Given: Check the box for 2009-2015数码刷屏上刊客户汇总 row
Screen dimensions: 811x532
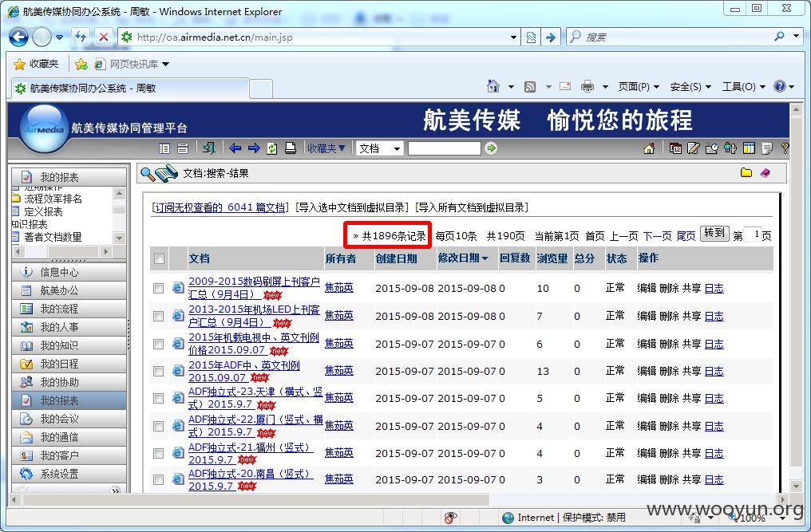Looking at the screenshot, I should tap(158, 289).
